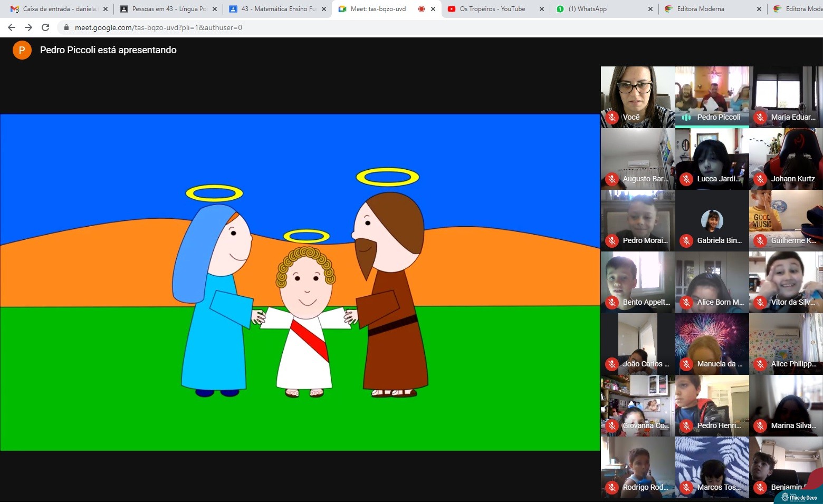The height and width of the screenshot is (504, 823).
Task: Click Lucca Jardi participant video tile
Action: (x=712, y=158)
